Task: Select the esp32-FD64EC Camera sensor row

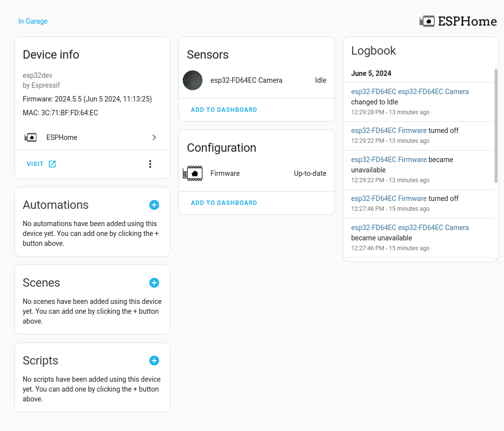Action: tap(257, 80)
